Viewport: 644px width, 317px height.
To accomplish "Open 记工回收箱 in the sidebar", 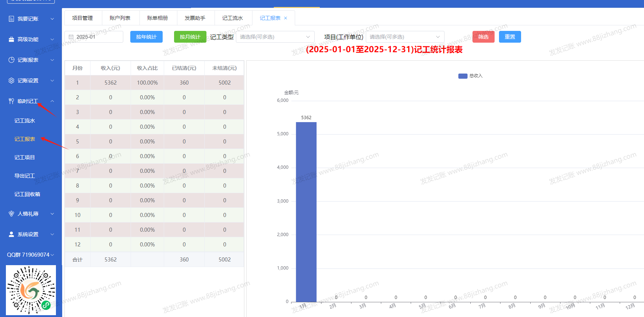I will [x=27, y=194].
